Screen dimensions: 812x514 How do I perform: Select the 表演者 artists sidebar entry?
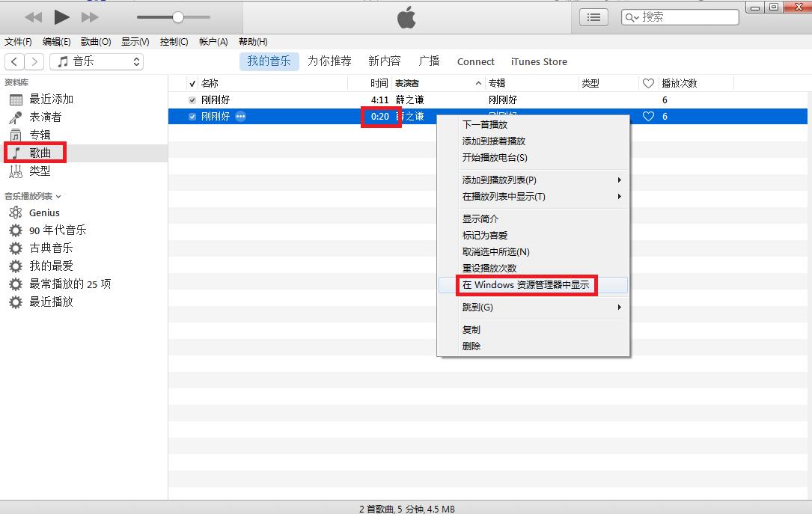click(43, 117)
